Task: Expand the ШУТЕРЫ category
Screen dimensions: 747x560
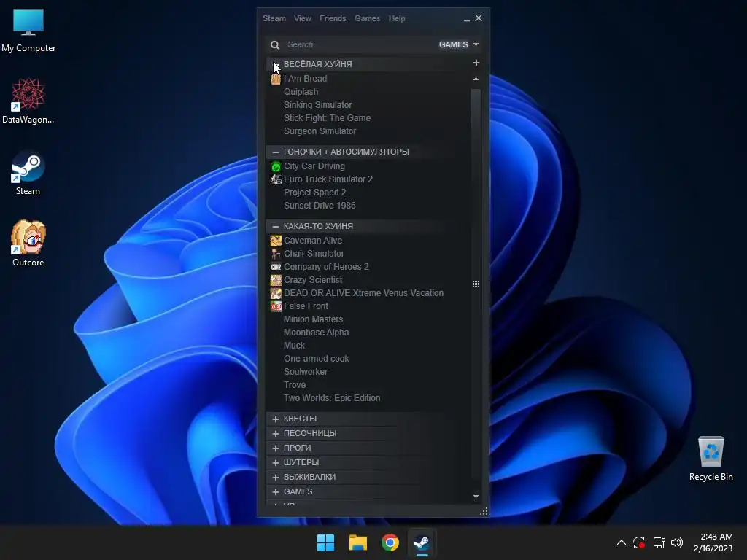Action: [x=275, y=463]
